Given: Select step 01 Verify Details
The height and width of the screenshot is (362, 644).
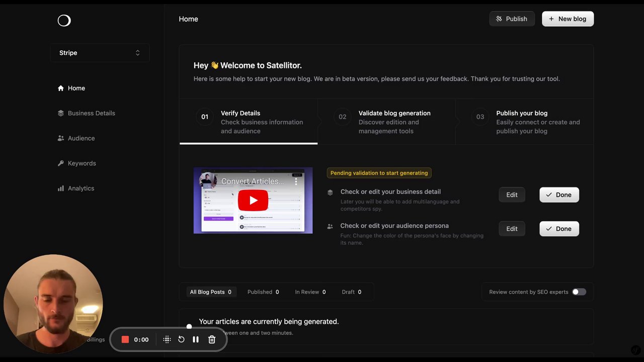Looking at the screenshot, I should coord(249,122).
